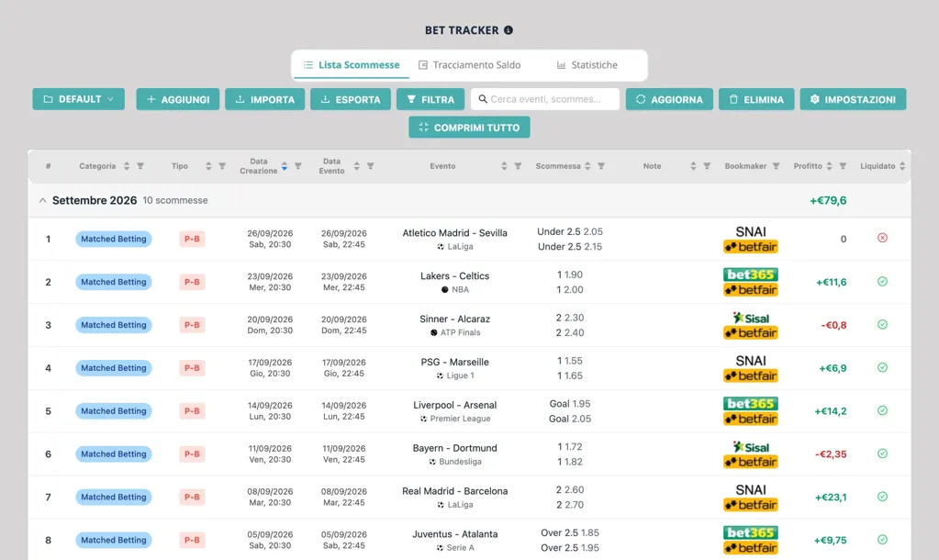
Task: Click the ESPORTA button
Action: (x=351, y=99)
